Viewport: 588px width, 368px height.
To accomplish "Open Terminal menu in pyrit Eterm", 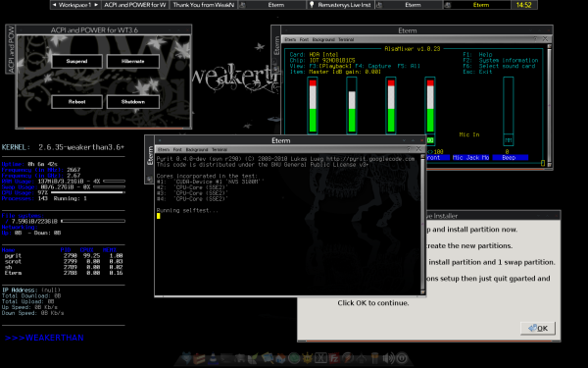I will (220, 149).
